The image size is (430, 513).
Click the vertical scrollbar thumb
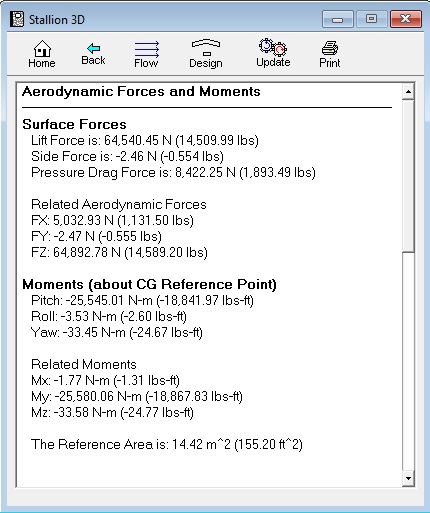click(408, 176)
